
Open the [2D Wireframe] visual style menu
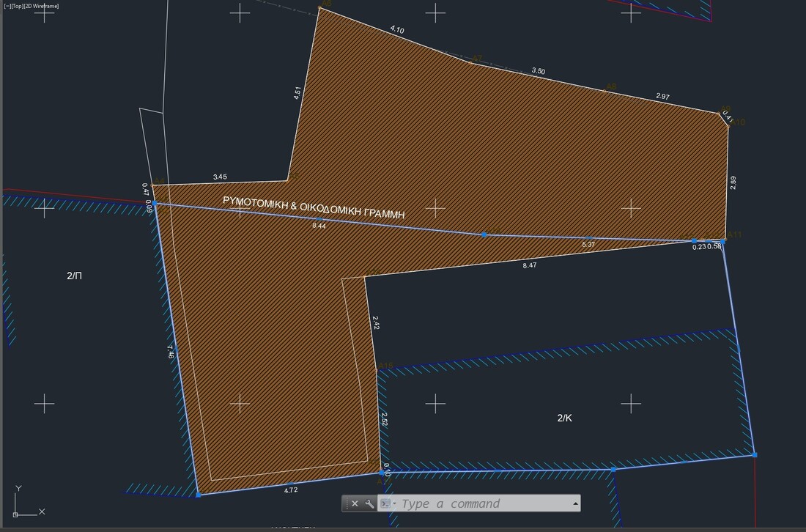(42, 6)
